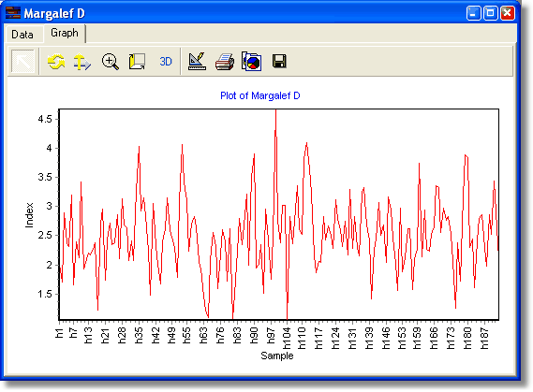Screen dimensions: 533x392
Task: Print the graph with printer icon
Action: pyautogui.click(x=225, y=62)
